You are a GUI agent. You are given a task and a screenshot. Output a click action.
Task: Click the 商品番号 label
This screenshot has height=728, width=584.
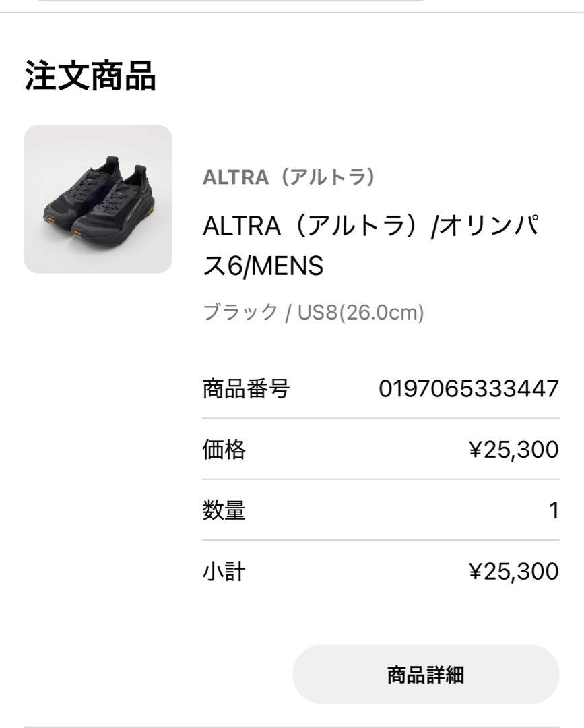tap(247, 389)
